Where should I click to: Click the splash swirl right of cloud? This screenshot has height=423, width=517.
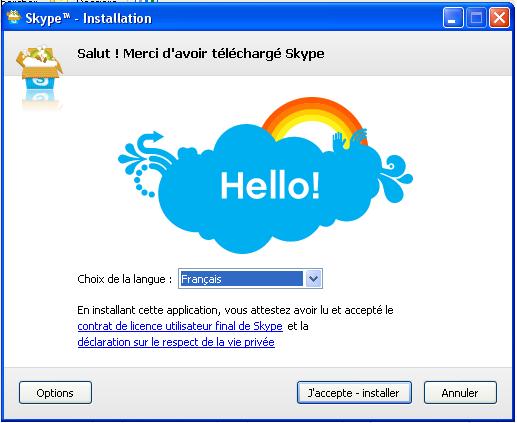[397, 177]
